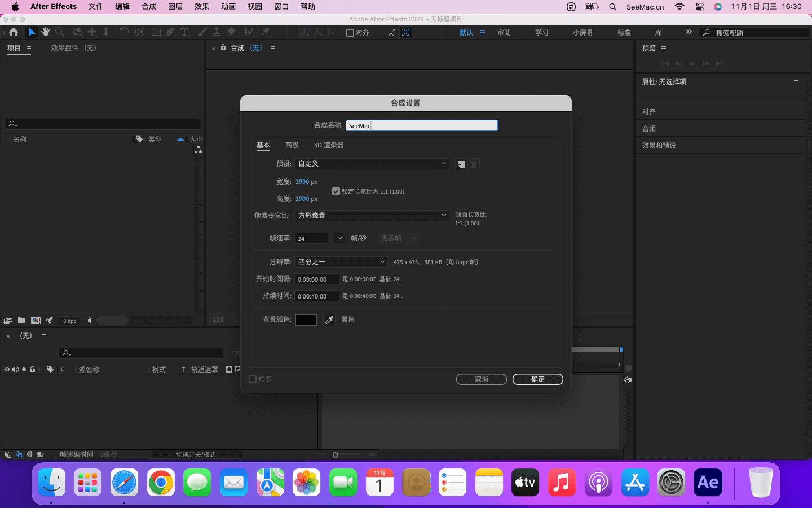
Task: Click the audio speaker column in timeline
Action: tap(16, 370)
